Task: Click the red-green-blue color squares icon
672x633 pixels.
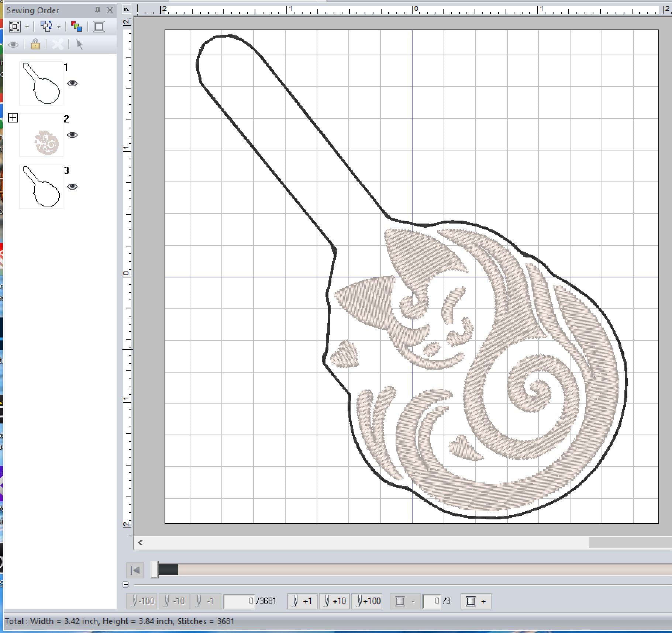Action: pos(76,27)
